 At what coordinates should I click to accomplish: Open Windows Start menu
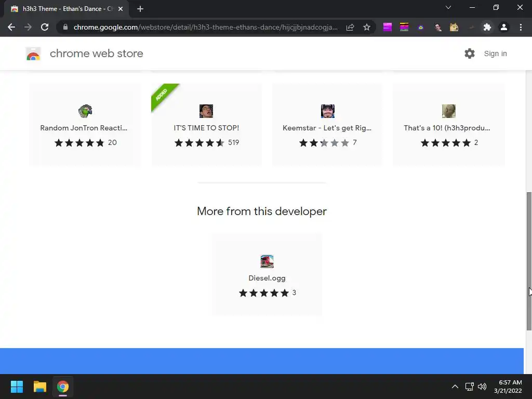point(17,387)
